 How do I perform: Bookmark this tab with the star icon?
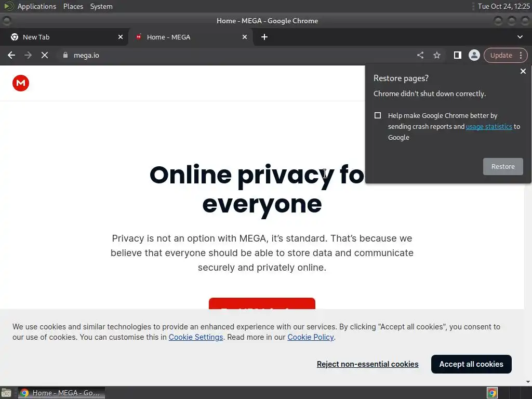point(436,55)
